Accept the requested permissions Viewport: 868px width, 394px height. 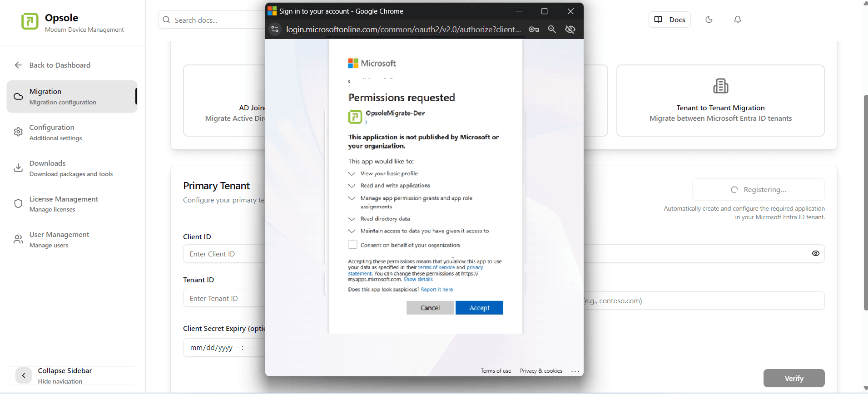pos(479,308)
